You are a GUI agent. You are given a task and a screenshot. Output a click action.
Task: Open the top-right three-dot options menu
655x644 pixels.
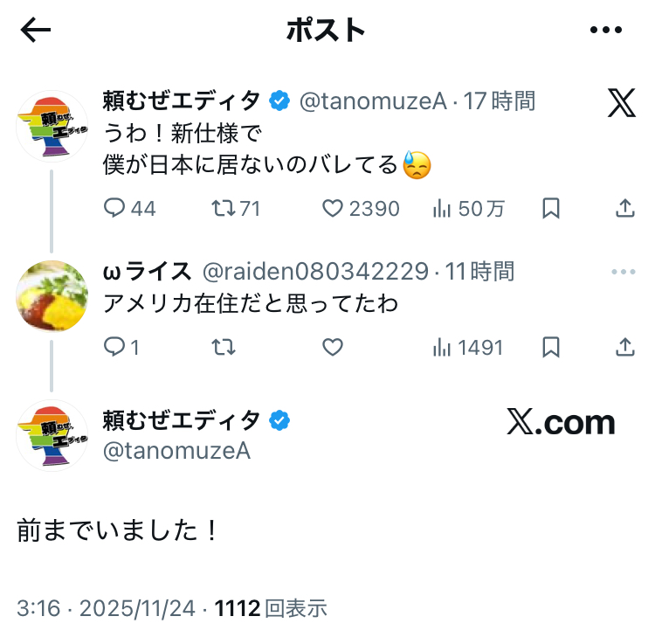(x=605, y=31)
